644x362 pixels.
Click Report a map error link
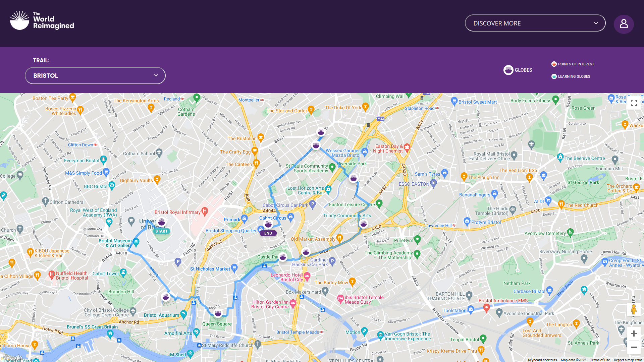pos(628,360)
